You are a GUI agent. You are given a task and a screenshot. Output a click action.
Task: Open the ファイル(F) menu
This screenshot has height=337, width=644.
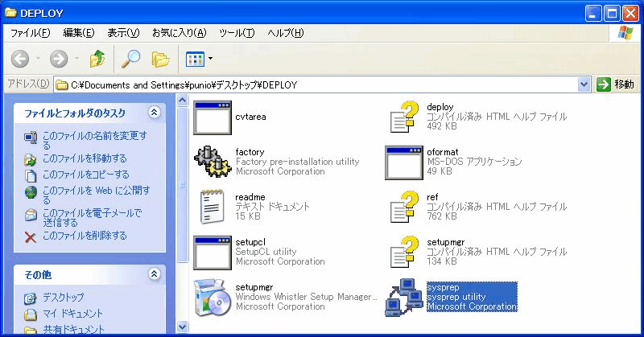(31, 33)
